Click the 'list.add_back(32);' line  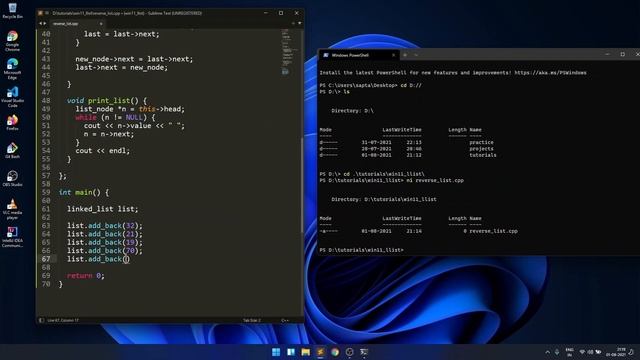click(x=105, y=226)
